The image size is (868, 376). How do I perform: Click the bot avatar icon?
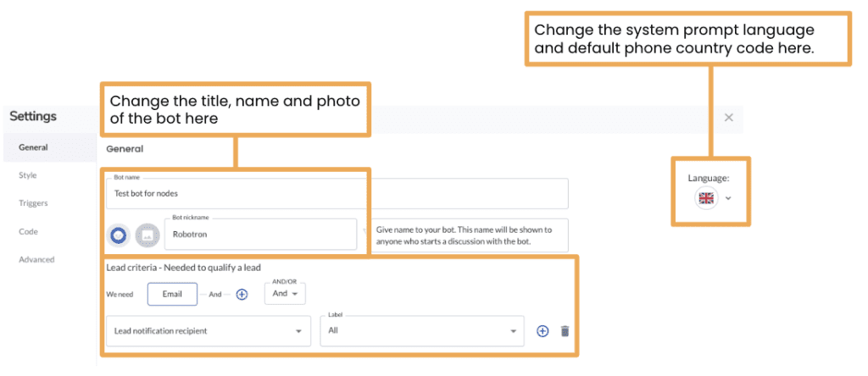[119, 235]
